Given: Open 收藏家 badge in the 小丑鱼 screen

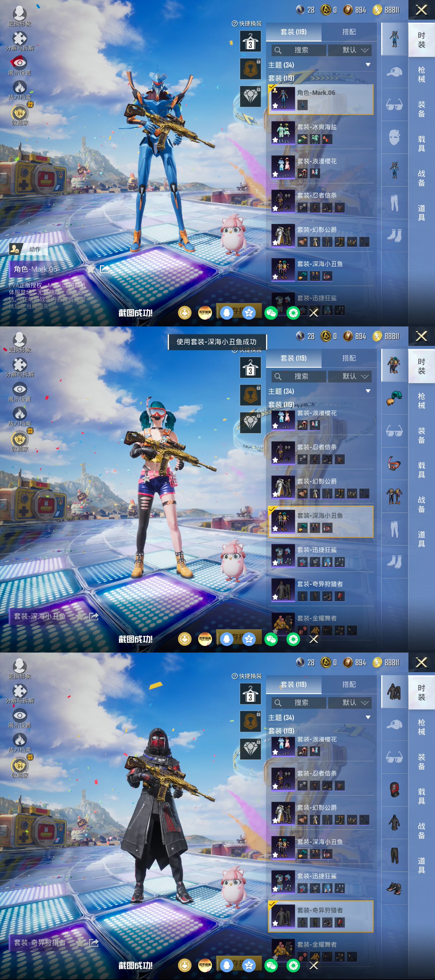Looking at the screenshot, I should 20,439.
